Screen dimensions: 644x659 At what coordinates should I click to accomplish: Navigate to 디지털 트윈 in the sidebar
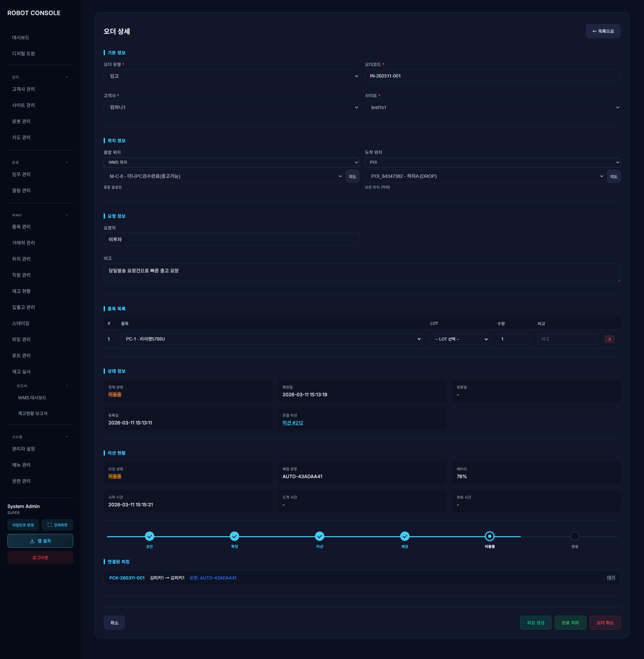[23, 53]
